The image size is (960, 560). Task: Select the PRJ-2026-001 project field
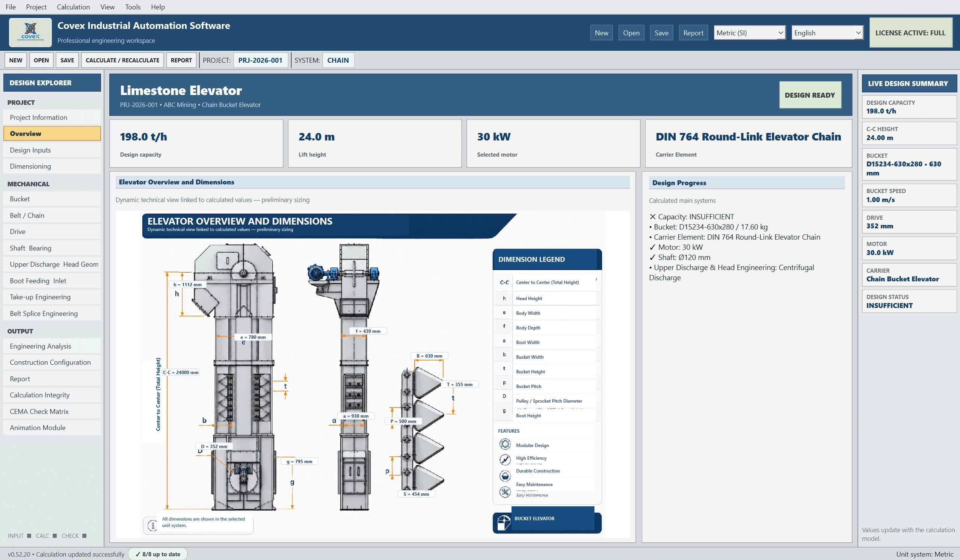[260, 60]
